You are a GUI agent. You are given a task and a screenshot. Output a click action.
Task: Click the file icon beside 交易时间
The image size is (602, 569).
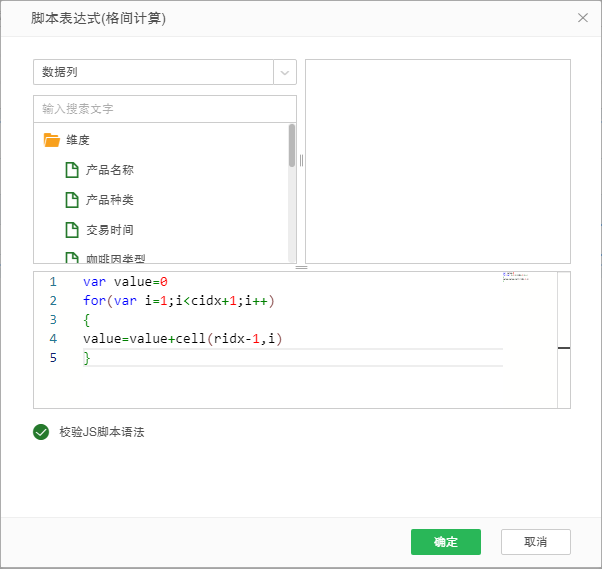[x=72, y=230]
